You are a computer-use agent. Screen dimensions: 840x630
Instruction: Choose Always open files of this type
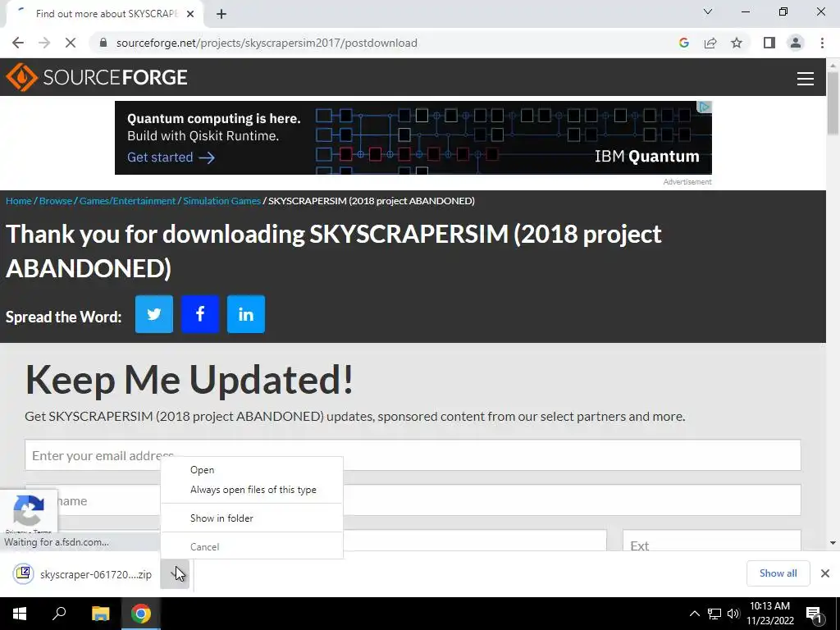tap(253, 490)
